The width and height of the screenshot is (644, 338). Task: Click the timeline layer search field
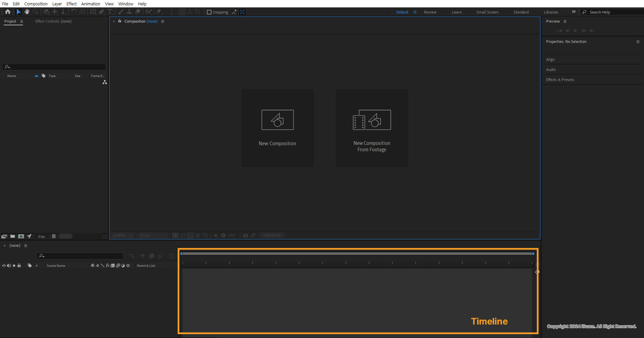tap(80, 256)
